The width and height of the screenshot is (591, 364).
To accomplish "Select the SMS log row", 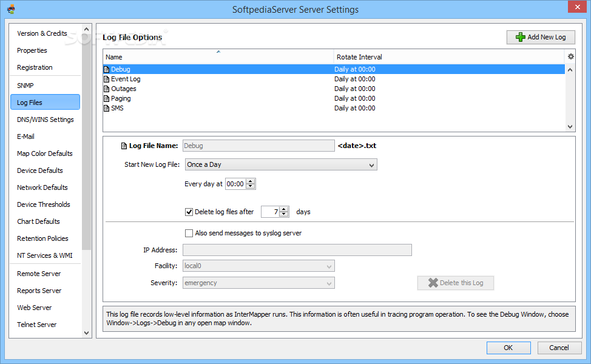I will coord(334,108).
